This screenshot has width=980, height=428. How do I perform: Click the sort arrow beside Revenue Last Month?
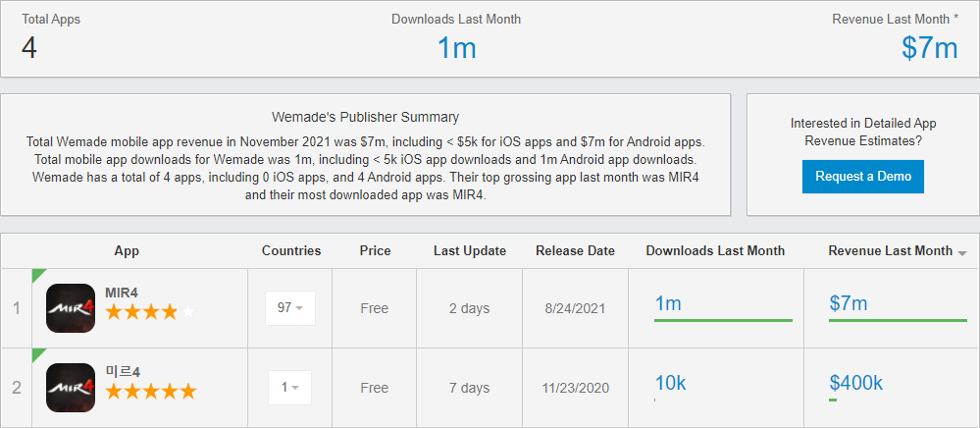962,253
